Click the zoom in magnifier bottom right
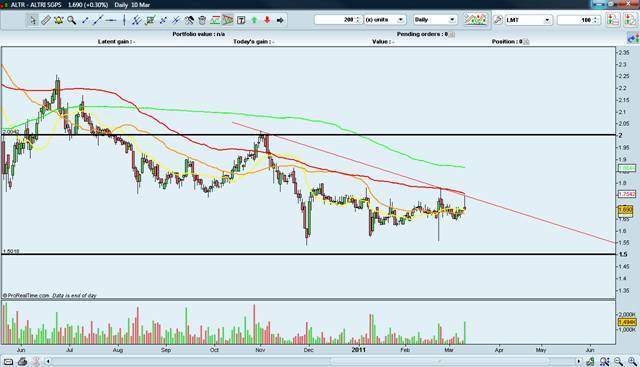 [632, 361]
